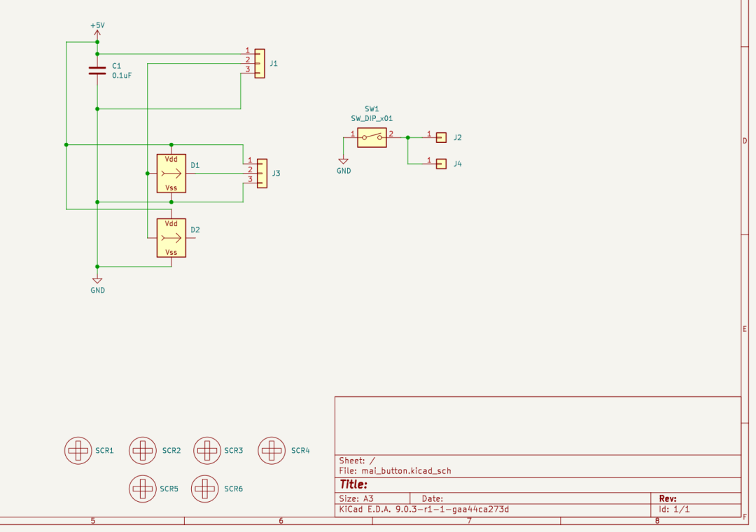Viewport: 756px width, 532px height.
Task: Click the "Sheet: /" title block entry
Action: pyautogui.click(x=357, y=461)
